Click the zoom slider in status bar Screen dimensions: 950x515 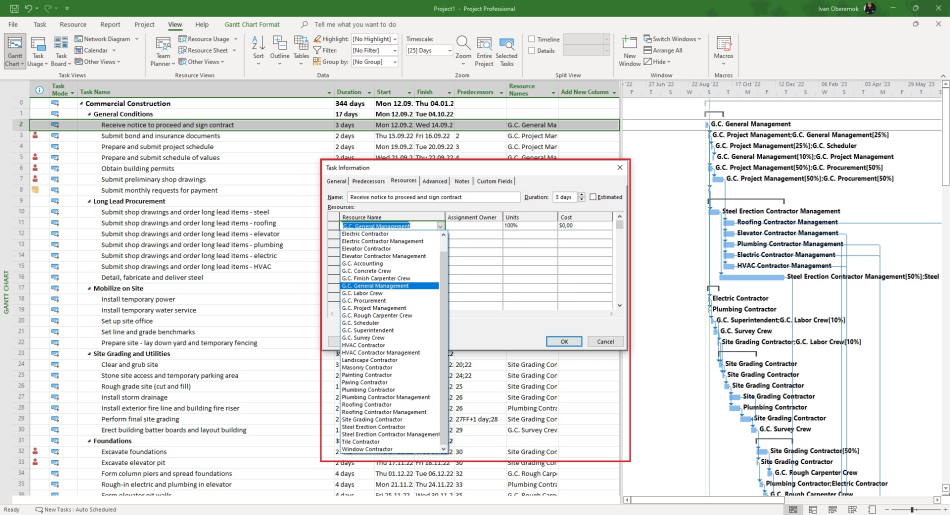point(912,510)
